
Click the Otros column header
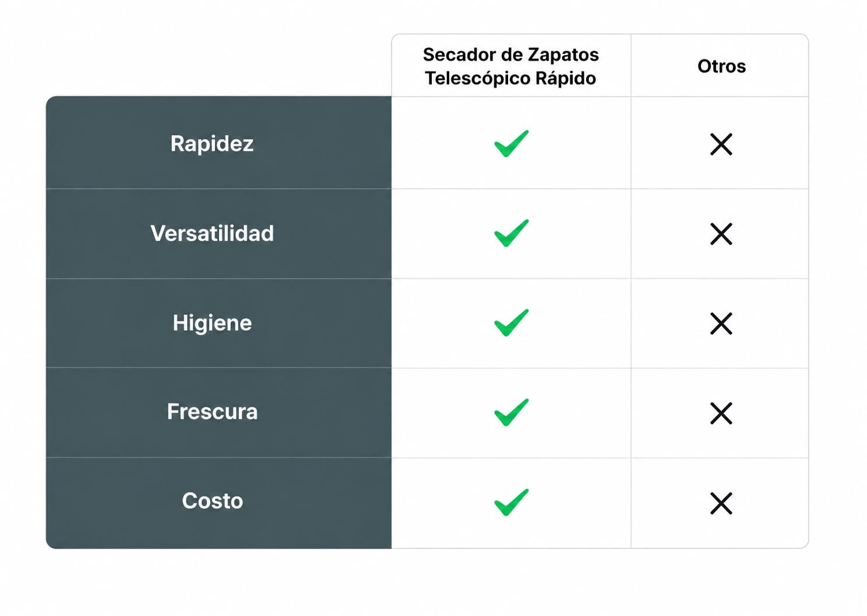pos(721,66)
